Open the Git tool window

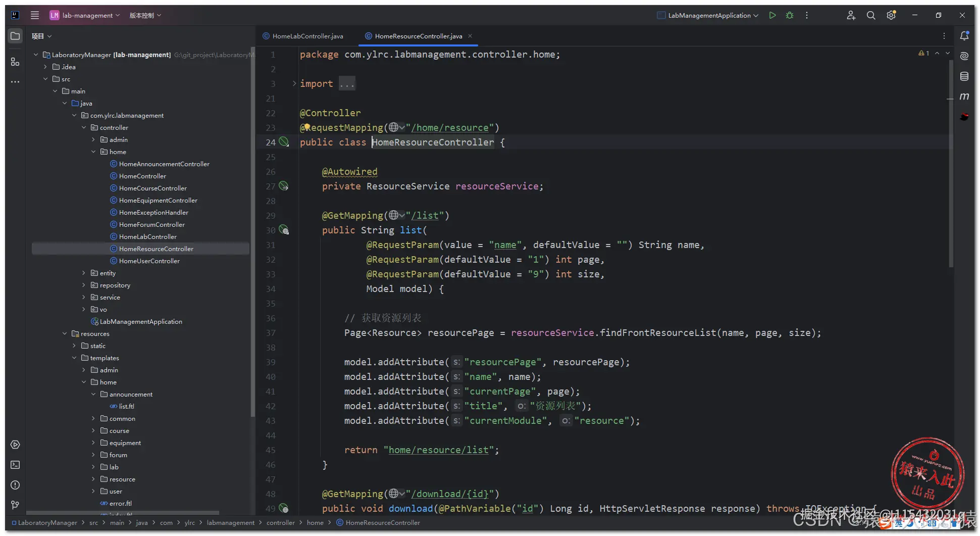pyautogui.click(x=15, y=505)
